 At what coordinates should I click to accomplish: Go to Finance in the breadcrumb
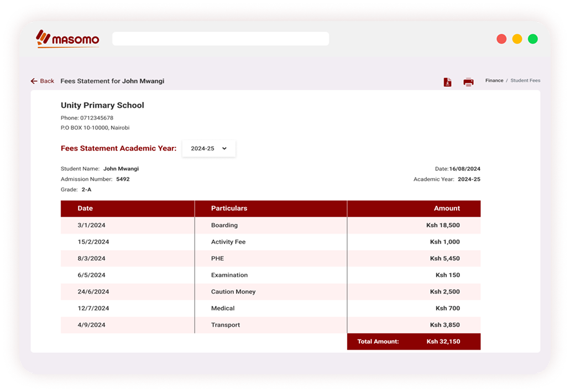494,81
